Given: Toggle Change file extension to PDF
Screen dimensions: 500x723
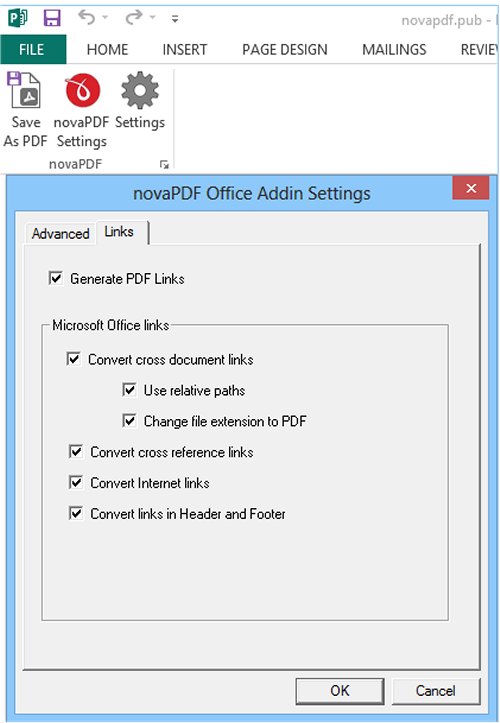Looking at the screenshot, I should pos(130,421).
